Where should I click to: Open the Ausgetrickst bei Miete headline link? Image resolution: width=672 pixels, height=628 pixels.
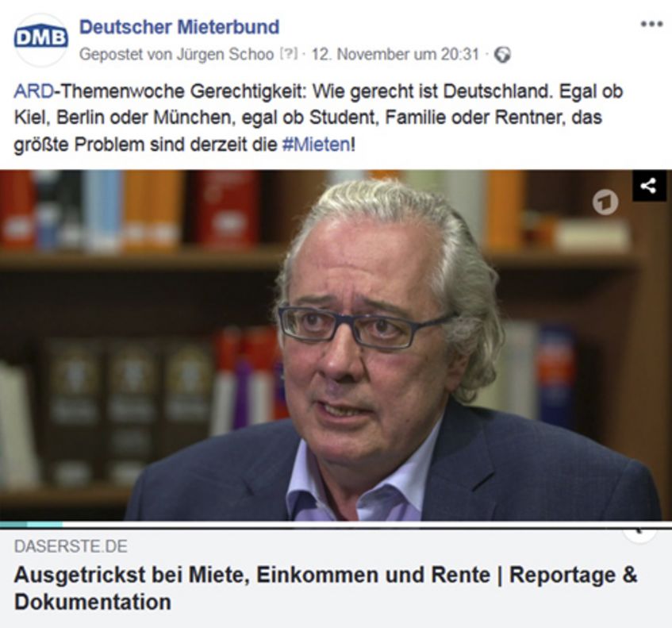(x=326, y=588)
